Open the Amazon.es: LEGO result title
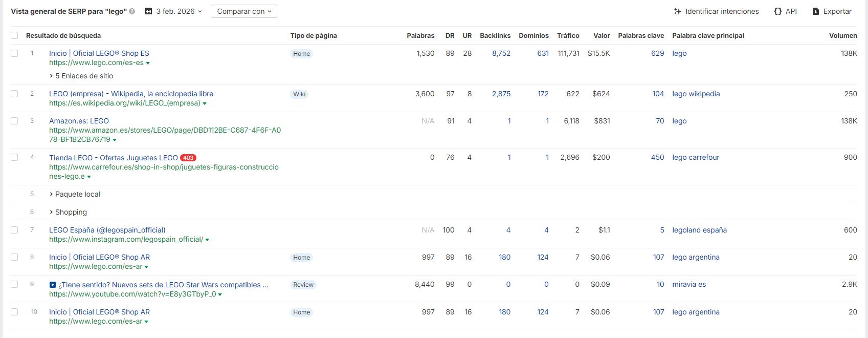This screenshot has height=338, width=868. [x=79, y=121]
